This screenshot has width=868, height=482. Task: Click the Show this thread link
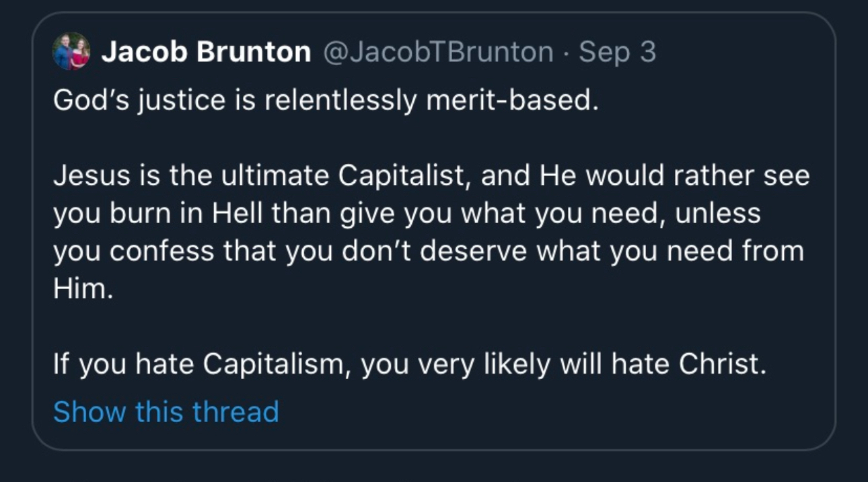click(x=166, y=411)
